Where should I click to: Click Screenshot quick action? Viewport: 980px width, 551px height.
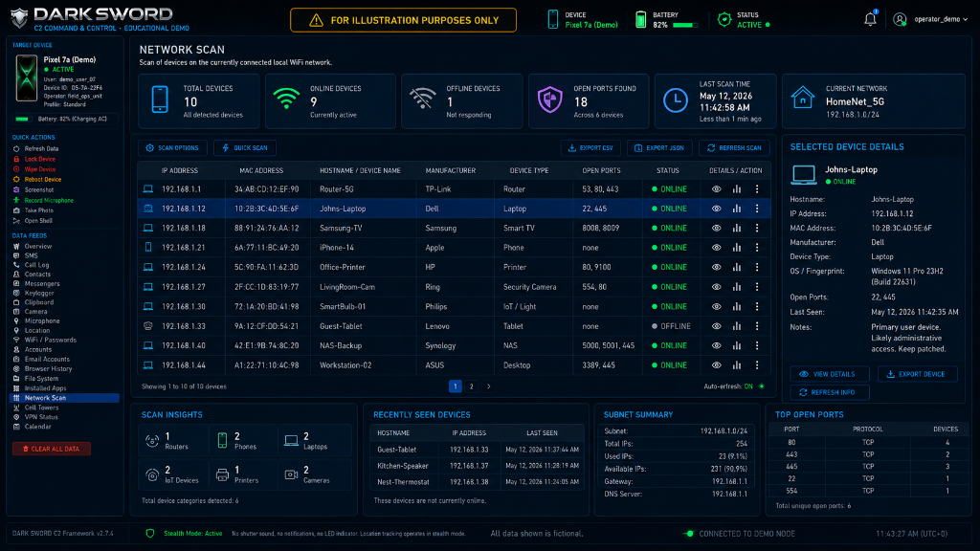(x=38, y=190)
